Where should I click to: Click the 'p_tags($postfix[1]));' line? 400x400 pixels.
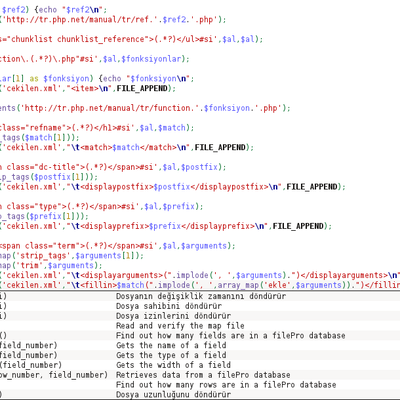pyautogui.click(x=49, y=177)
